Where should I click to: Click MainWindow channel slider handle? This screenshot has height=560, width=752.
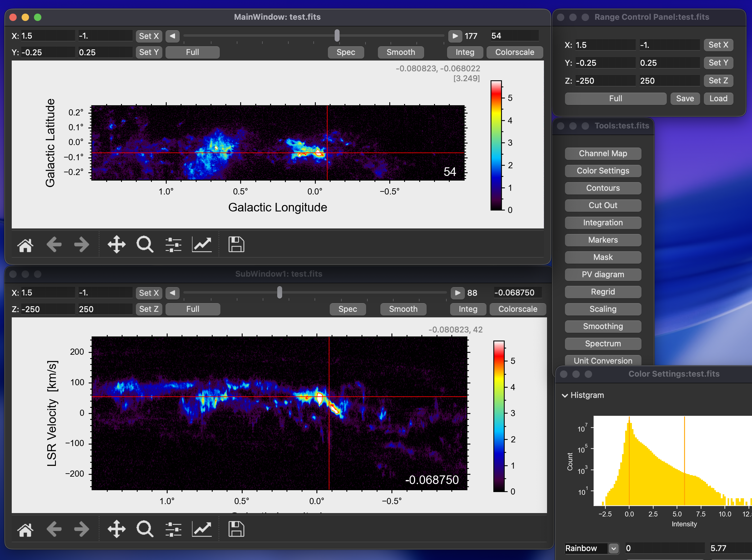tap(337, 36)
